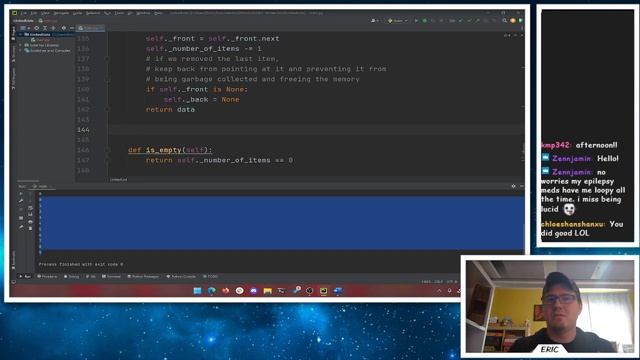
Task: Show hidden tray icons chevron
Action: click(439, 291)
